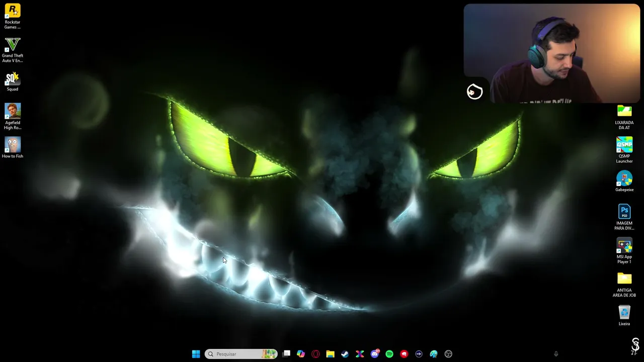The image size is (644, 362).
Task: Open the Opera browser taskbar icon
Action: coord(315,354)
